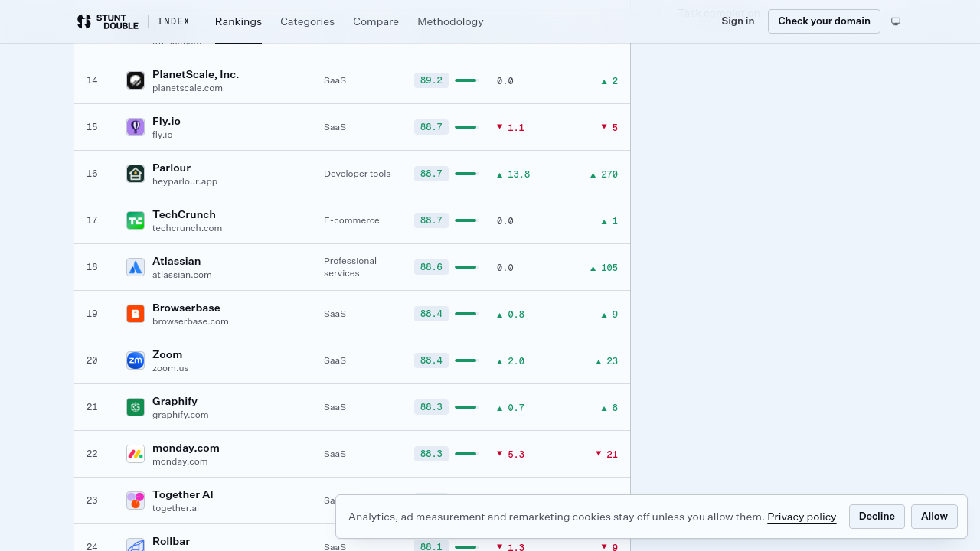Click the Together AI logo icon
This screenshot has height=551, width=980.
pyautogui.click(x=136, y=500)
